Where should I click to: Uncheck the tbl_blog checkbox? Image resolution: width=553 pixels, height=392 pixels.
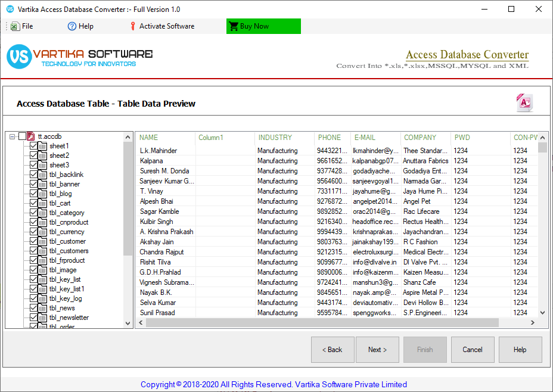click(34, 194)
